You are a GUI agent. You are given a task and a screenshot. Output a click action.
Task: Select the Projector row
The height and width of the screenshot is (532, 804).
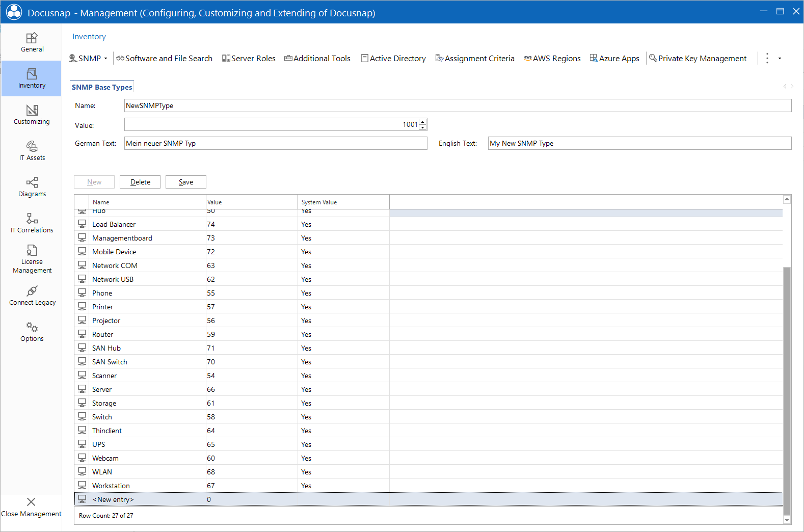point(428,320)
